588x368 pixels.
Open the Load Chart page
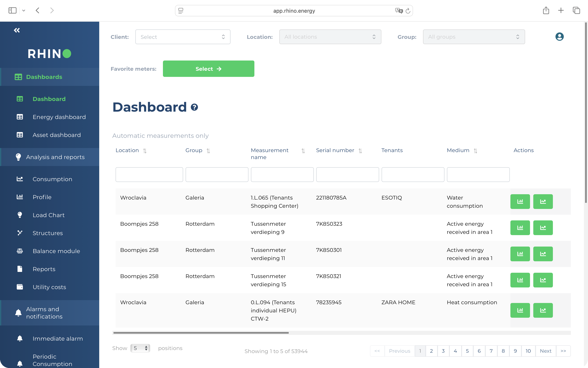(x=48, y=215)
